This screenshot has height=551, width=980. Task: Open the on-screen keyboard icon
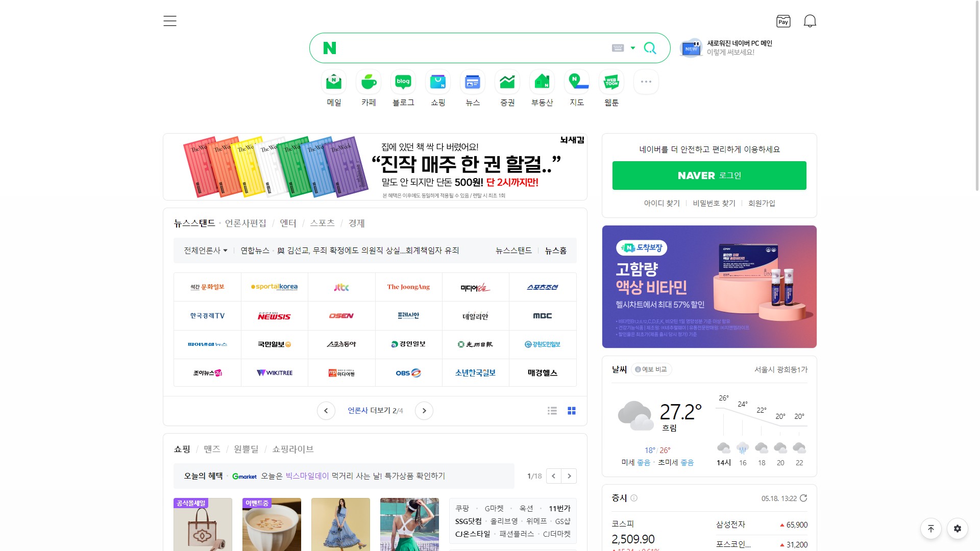[618, 48]
